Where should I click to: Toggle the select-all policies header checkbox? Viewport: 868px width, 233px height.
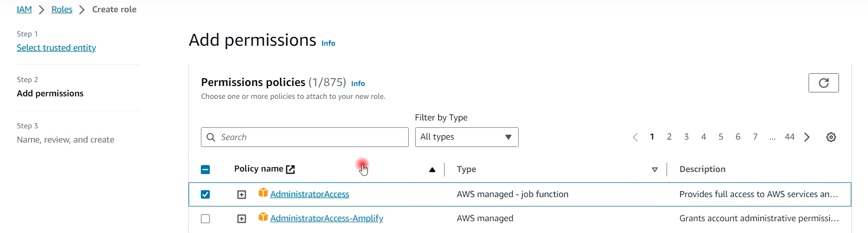205,170
